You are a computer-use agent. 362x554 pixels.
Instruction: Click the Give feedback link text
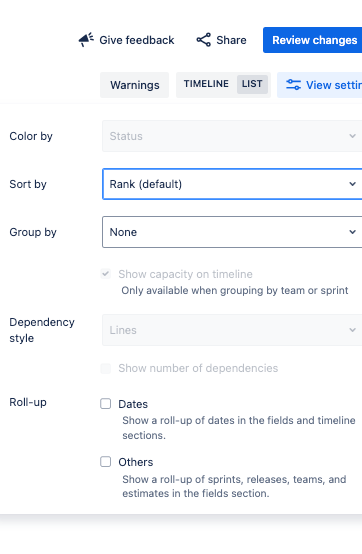click(x=137, y=40)
